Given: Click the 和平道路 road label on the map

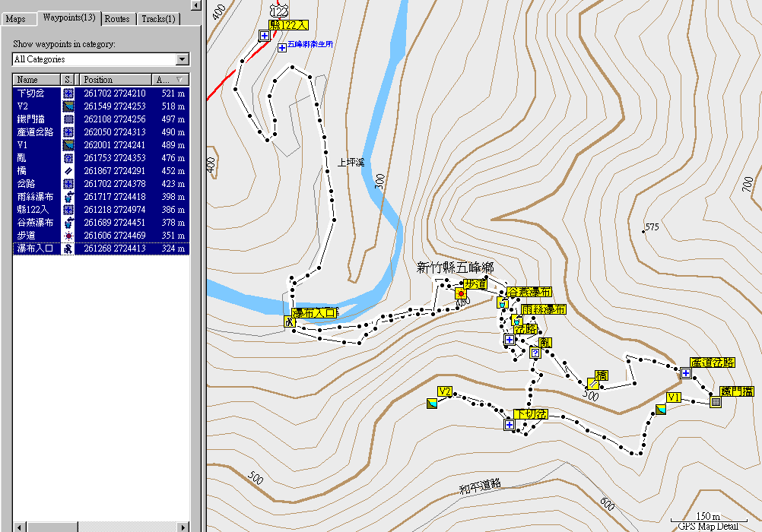Looking at the screenshot, I should pos(480,486).
